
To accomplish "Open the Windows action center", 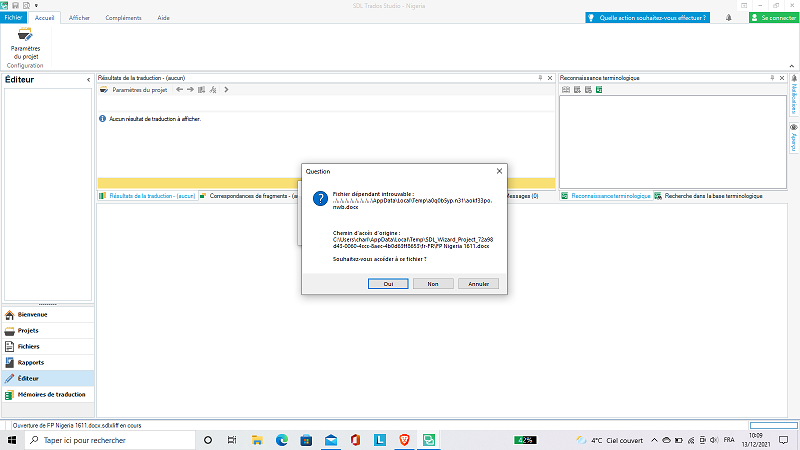I will point(784,440).
